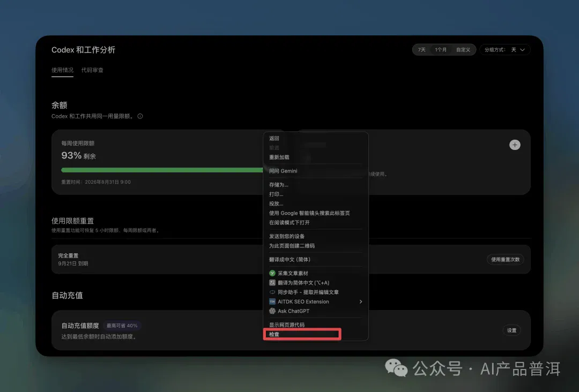The image size is (579, 392).
Task: Open the 代码审查 tab
Action: click(x=92, y=70)
